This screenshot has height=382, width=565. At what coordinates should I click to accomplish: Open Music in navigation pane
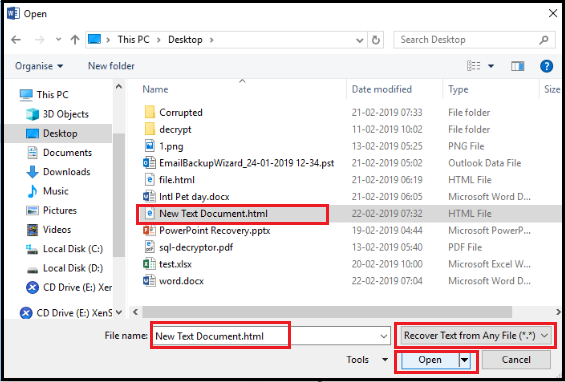coord(47,191)
